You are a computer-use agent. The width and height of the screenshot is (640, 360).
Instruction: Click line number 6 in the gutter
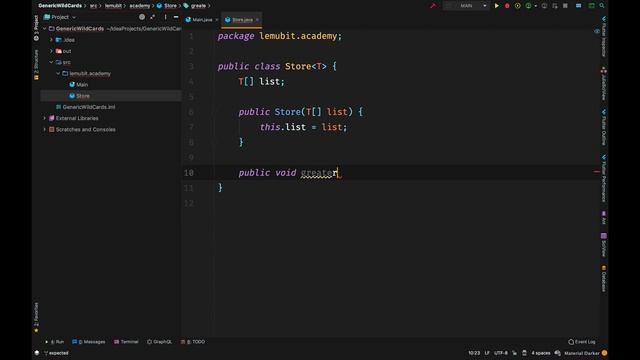[x=191, y=112]
